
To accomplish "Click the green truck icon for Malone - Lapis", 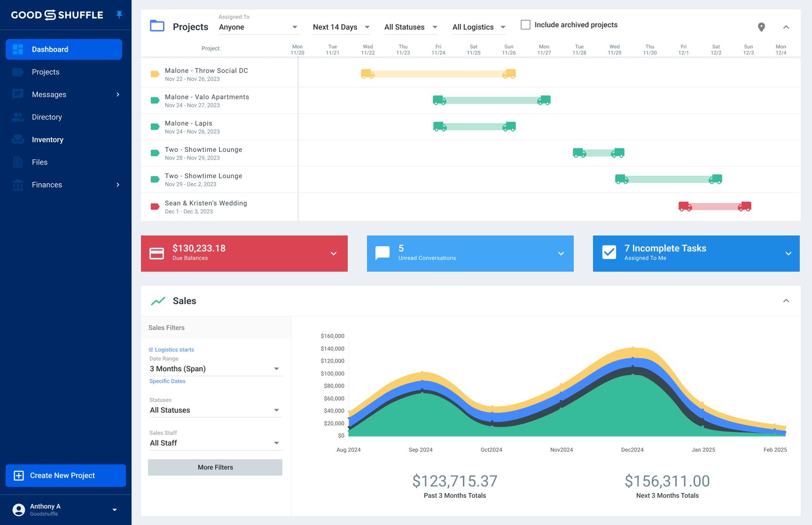I will [x=440, y=126].
